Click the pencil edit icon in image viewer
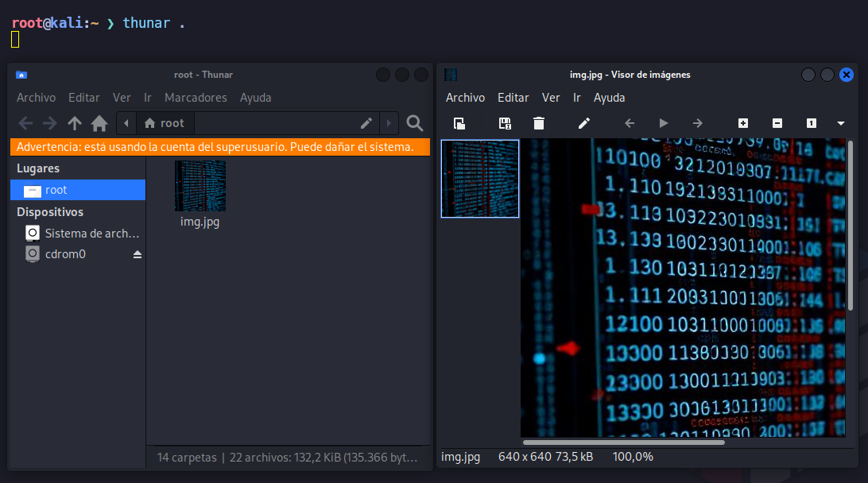 [x=584, y=123]
